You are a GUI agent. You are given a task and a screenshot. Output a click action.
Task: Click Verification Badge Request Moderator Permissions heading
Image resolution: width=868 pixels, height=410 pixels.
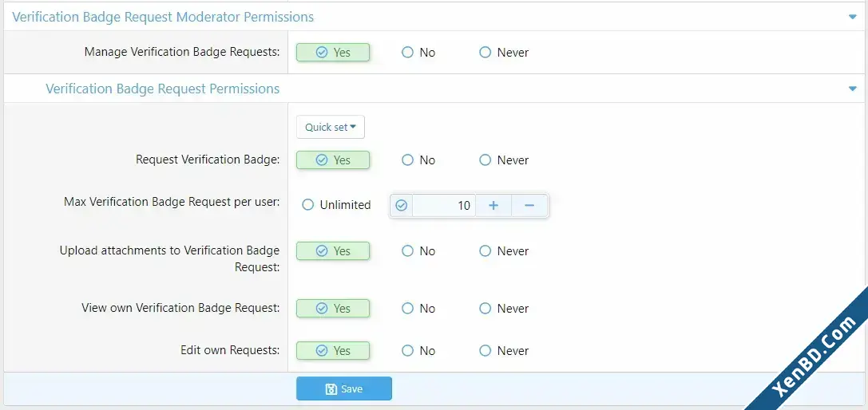(163, 18)
